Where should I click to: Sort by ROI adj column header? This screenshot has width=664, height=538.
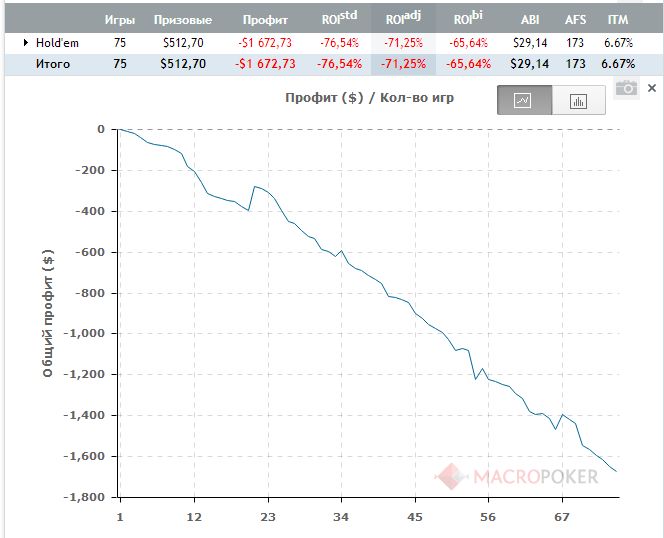point(404,18)
